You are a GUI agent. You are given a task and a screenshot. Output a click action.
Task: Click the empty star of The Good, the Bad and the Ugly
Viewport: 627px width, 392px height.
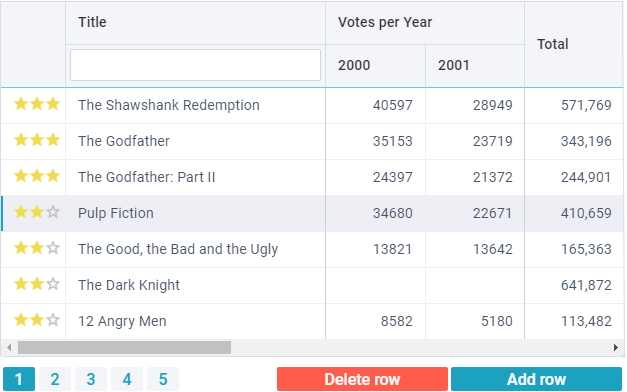tap(53, 248)
